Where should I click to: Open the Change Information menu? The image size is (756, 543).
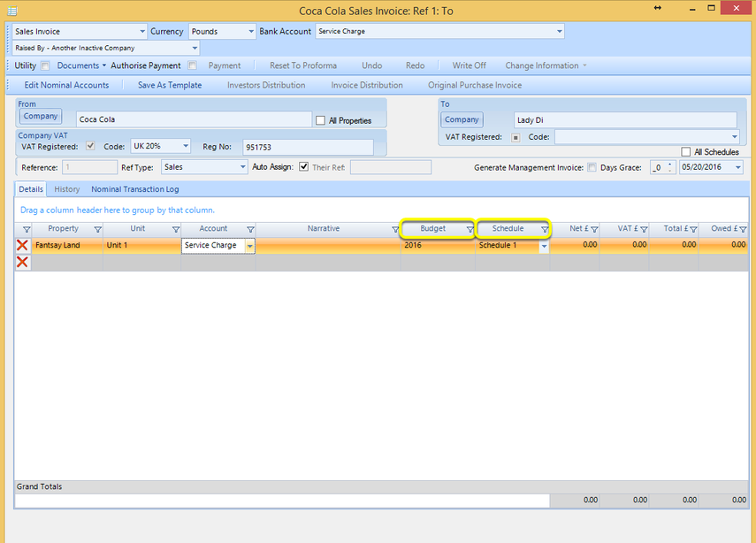tap(546, 65)
